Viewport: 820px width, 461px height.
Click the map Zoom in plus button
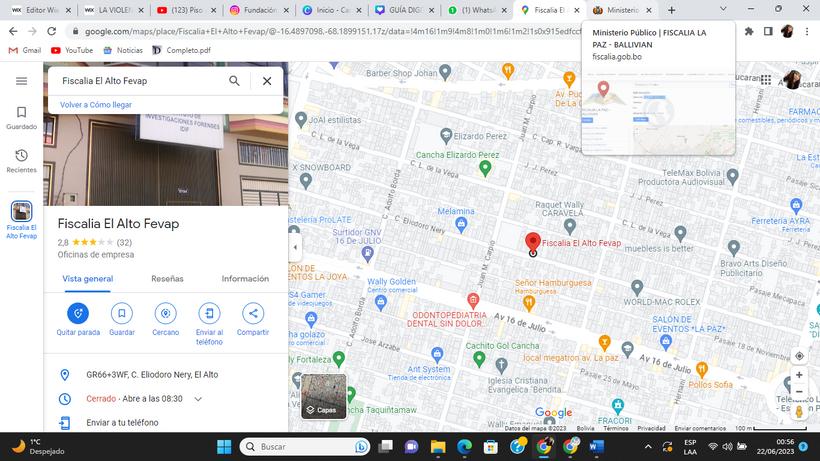click(x=799, y=375)
